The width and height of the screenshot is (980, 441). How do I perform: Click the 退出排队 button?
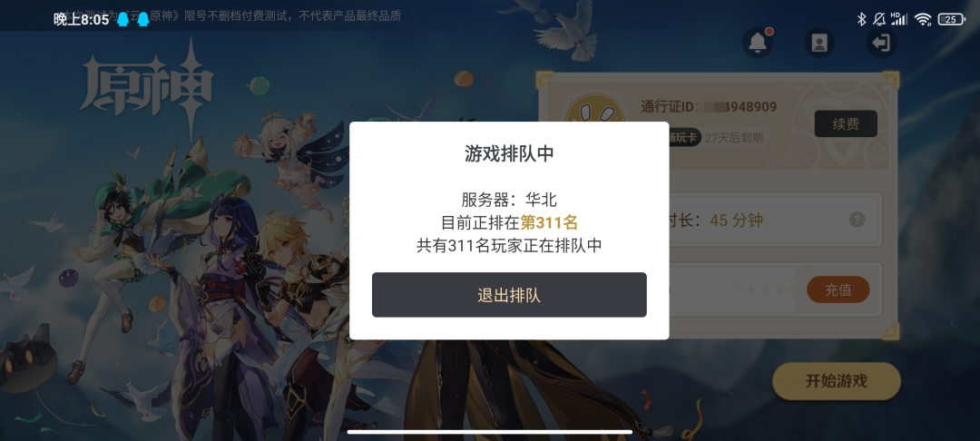click(509, 295)
